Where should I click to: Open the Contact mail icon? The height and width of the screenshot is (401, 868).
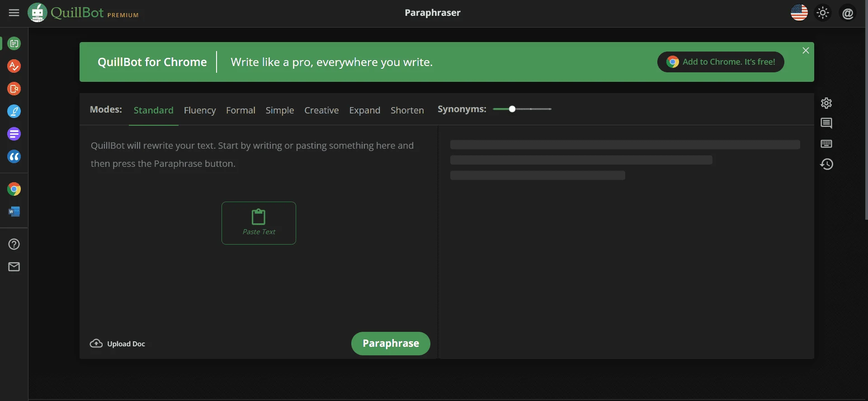pos(14,267)
